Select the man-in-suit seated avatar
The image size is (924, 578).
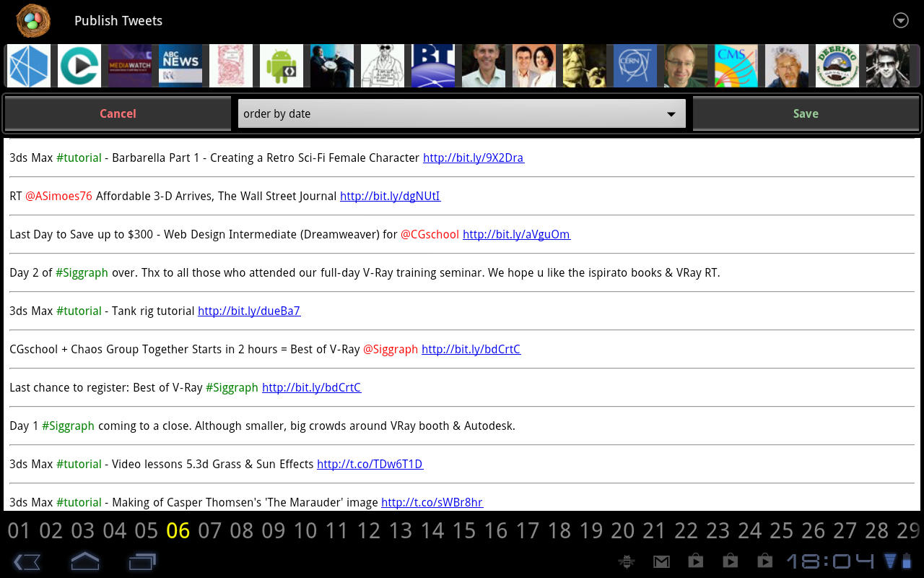tap(332, 66)
